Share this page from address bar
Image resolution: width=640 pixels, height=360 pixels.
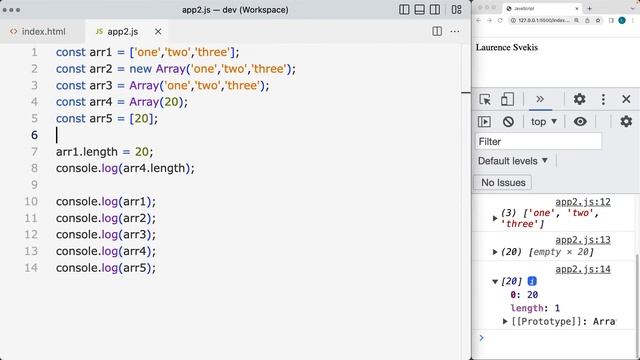click(x=587, y=20)
